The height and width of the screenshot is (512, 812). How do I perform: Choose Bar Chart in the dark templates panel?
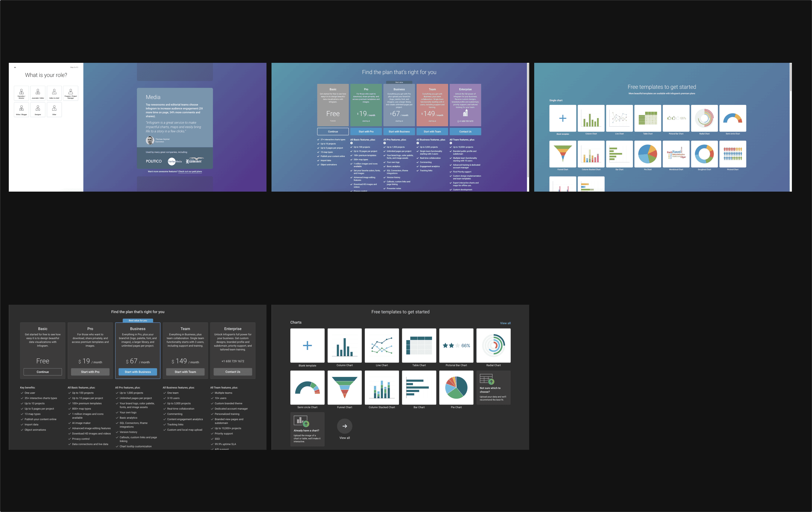[x=419, y=388]
